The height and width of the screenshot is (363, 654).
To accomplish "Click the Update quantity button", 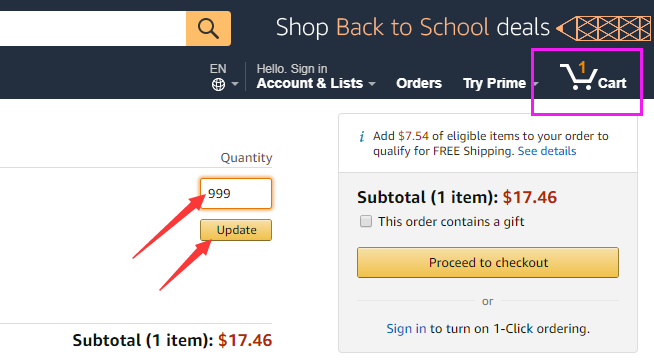I will click(236, 230).
